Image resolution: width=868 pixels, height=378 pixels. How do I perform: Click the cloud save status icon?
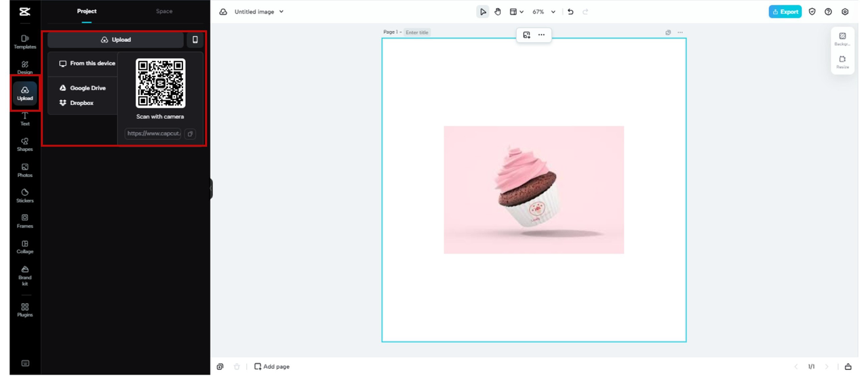click(x=223, y=12)
